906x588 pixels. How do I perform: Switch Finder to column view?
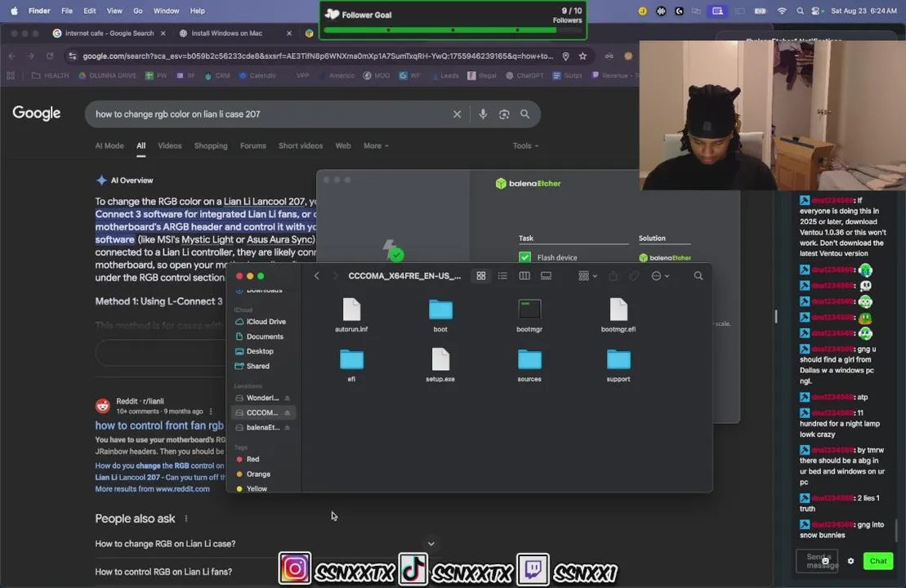coord(524,276)
